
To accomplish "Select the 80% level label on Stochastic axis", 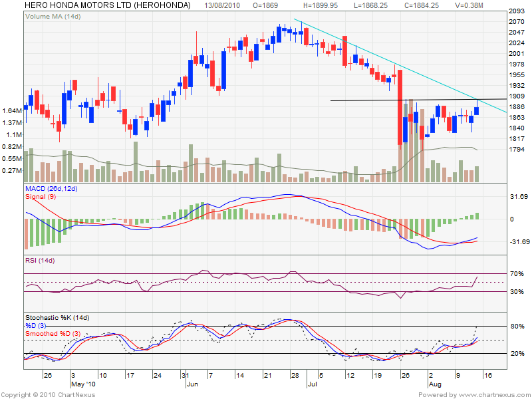I will [x=518, y=327].
